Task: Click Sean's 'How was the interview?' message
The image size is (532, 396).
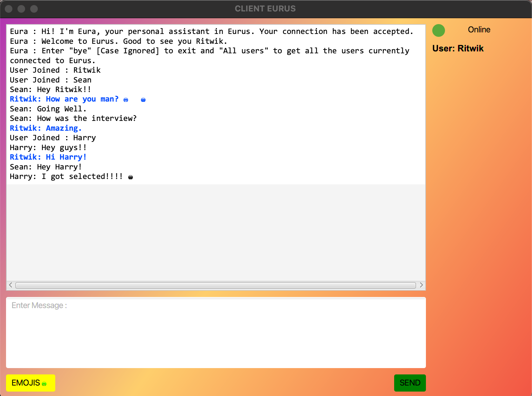Action: tap(73, 118)
